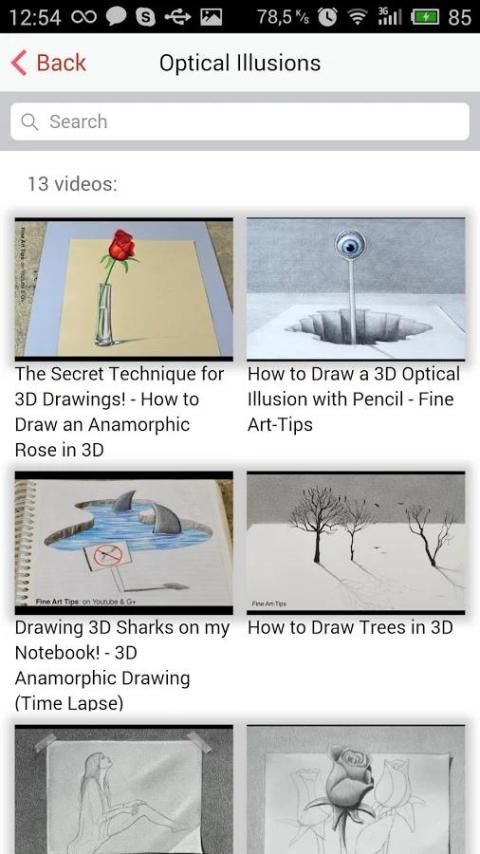Focus the Search input field
This screenshot has width=480, height=854.
(x=240, y=121)
